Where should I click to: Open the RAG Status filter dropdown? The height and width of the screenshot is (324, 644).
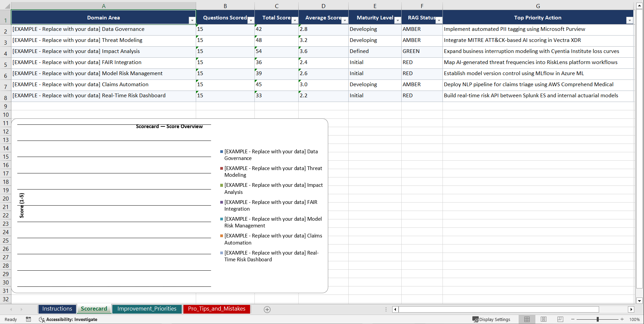pyautogui.click(x=439, y=20)
